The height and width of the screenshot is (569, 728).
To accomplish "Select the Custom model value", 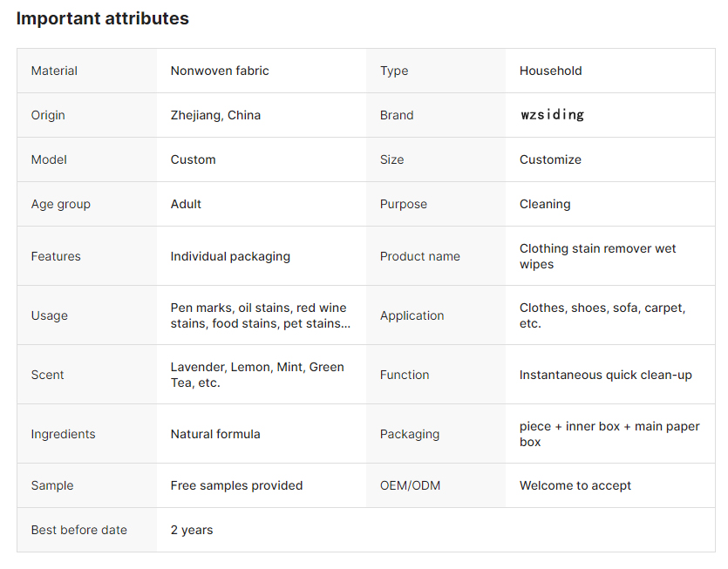I will coord(193,159).
